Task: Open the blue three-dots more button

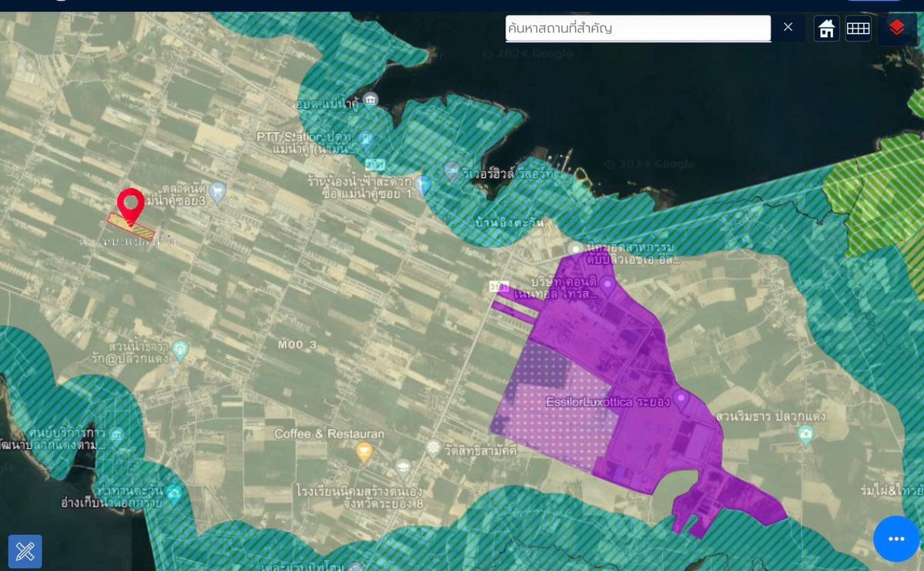Action: click(x=896, y=539)
